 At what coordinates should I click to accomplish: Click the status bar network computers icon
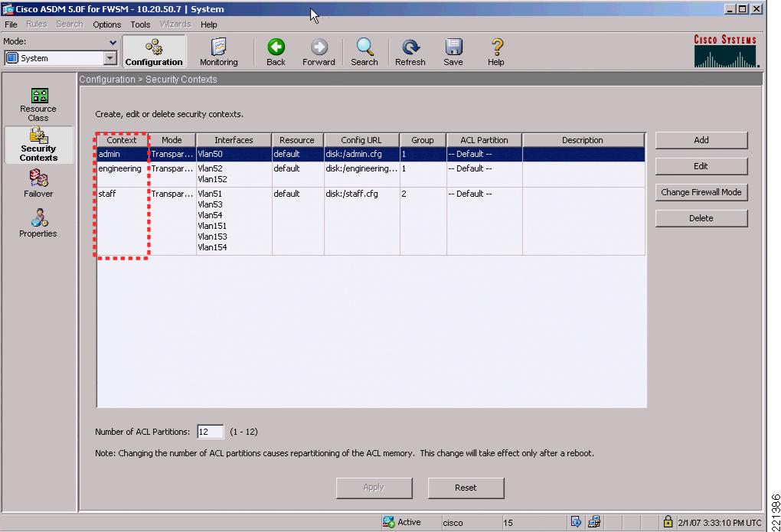tap(593, 522)
